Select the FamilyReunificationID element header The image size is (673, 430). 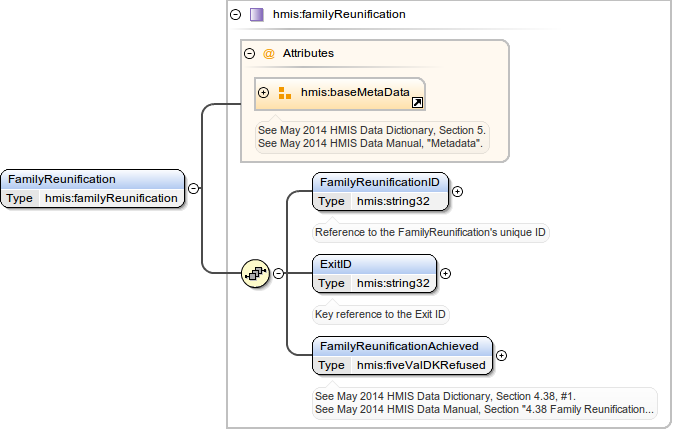tap(380, 181)
